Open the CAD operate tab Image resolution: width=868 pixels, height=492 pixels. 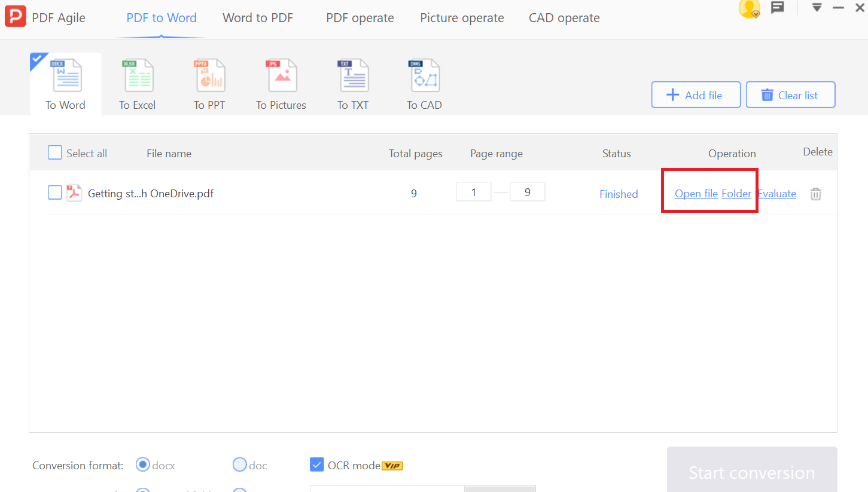(x=564, y=18)
